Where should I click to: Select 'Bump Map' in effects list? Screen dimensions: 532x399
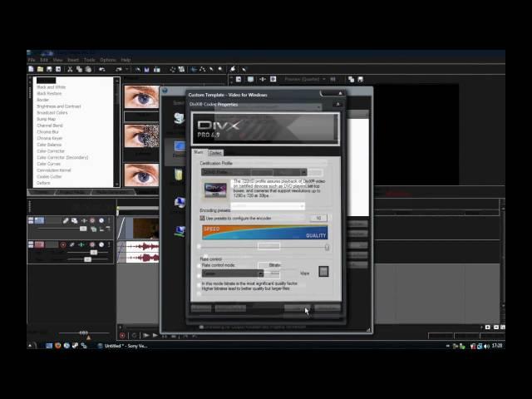47,119
